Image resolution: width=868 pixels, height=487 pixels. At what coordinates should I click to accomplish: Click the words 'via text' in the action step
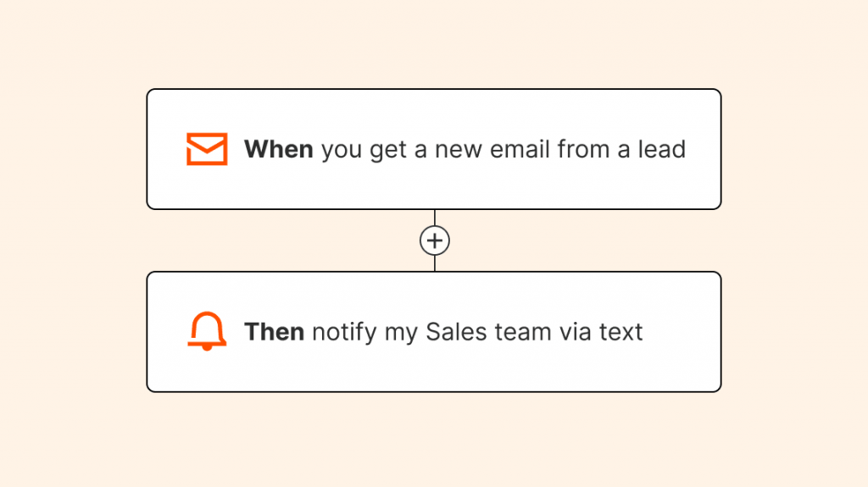click(601, 332)
